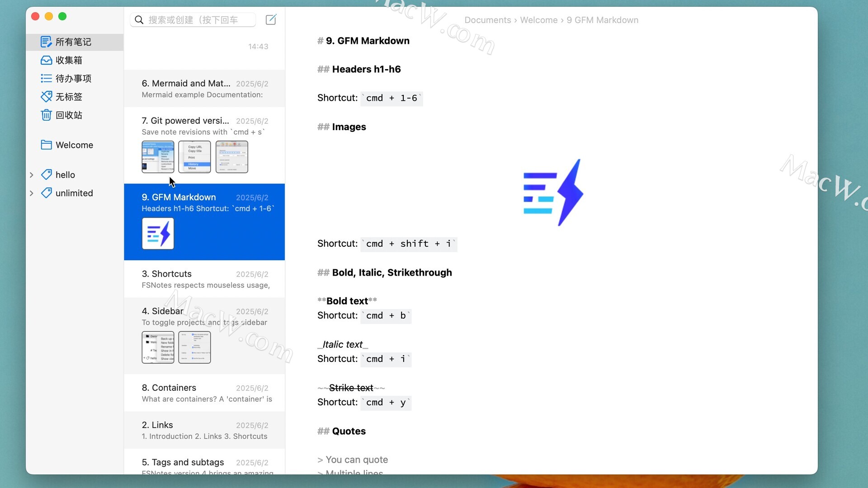The image size is (868, 488).
Task: Open note 5. Tags and subtags
Action: 204,462
